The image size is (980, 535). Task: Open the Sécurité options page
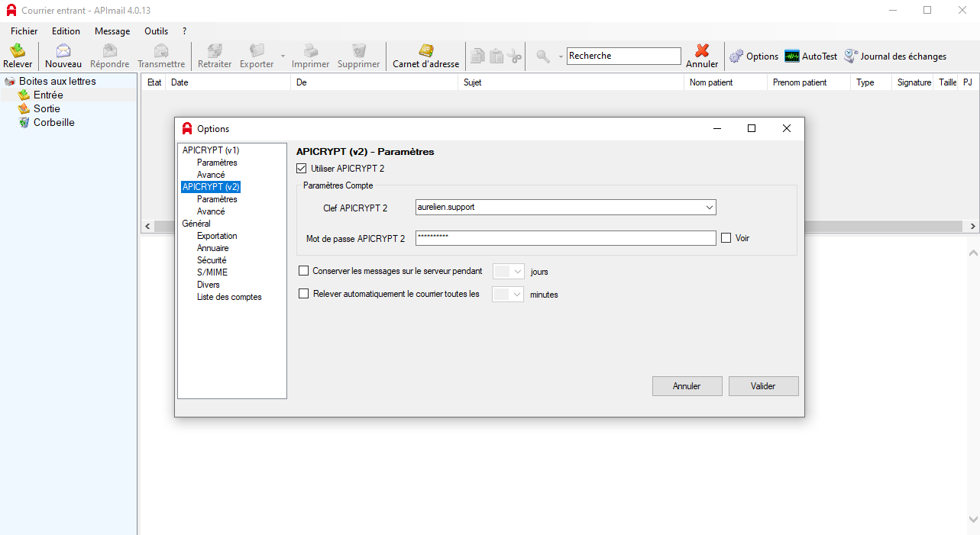coord(212,260)
